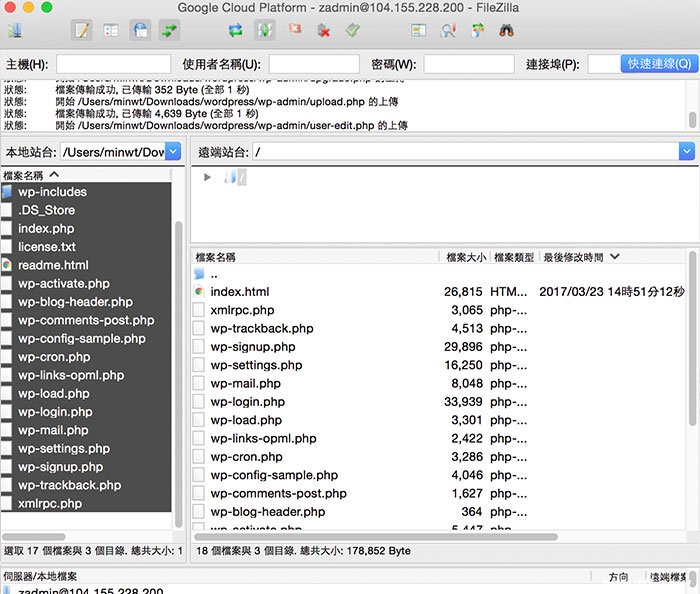This screenshot has width=700, height=594.
Task: Toggle the local directory tree icon
Action: 111,31
